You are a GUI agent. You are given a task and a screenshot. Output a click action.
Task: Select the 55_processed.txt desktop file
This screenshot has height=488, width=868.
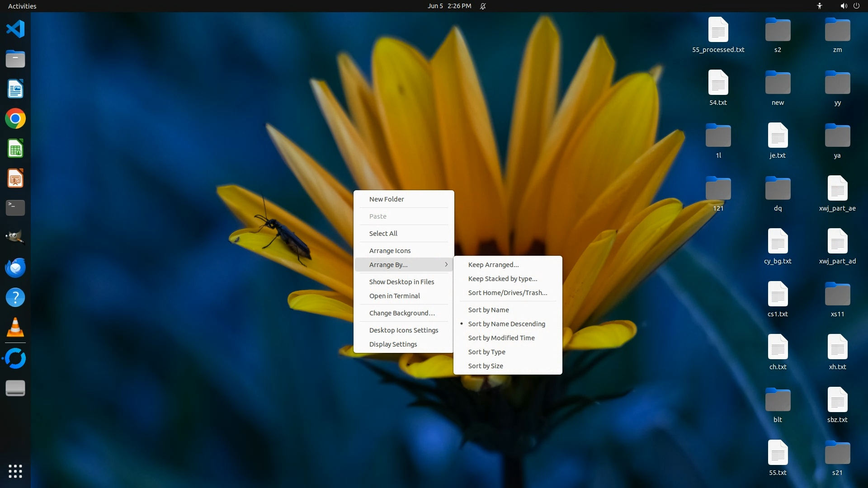[718, 35]
